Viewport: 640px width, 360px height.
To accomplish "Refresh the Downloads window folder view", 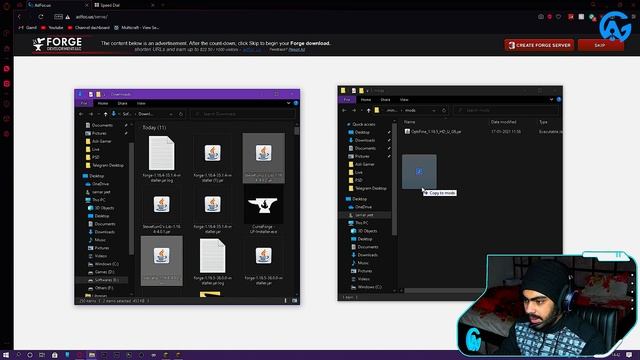I will [x=181, y=114].
